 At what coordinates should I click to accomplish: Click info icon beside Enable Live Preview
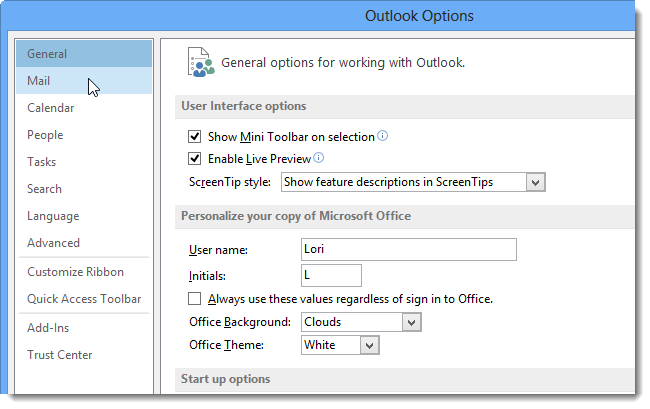(318, 157)
